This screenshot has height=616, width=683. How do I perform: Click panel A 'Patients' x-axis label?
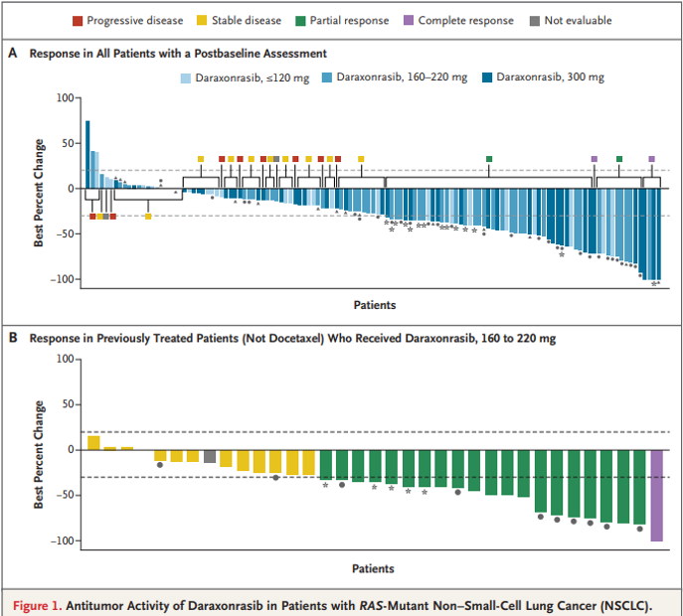click(x=375, y=305)
